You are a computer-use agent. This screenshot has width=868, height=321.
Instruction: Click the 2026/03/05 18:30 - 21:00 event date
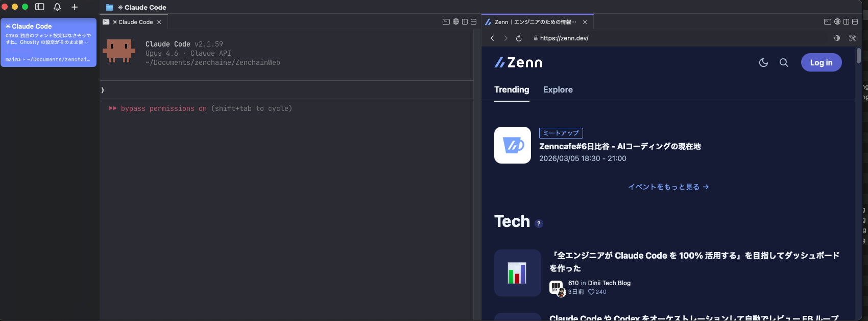[x=583, y=158]
